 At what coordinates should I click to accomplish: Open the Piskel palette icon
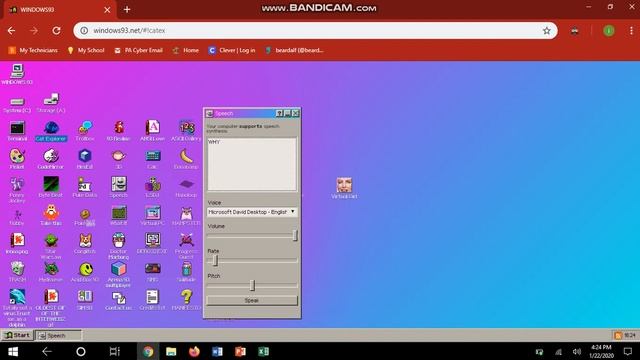pyautogui.click(x=17, y=159)
